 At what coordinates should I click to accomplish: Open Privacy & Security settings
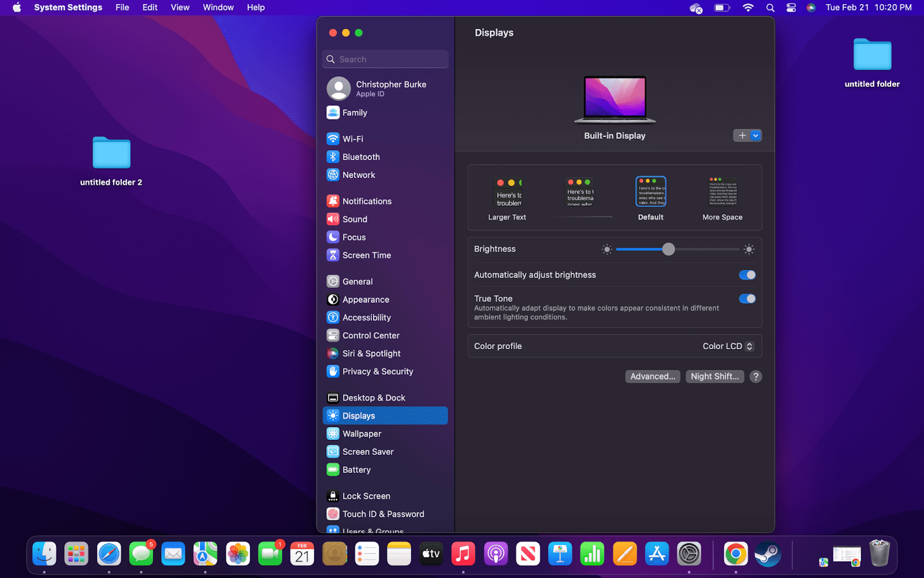pos(378,372)
